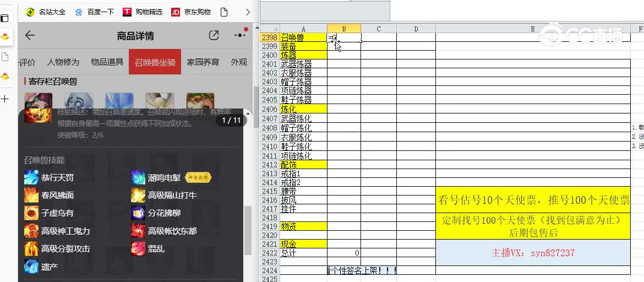The height and width of the screenshot is (282, 644).
Task: Select Excel row header 2412
Action: 270,165
